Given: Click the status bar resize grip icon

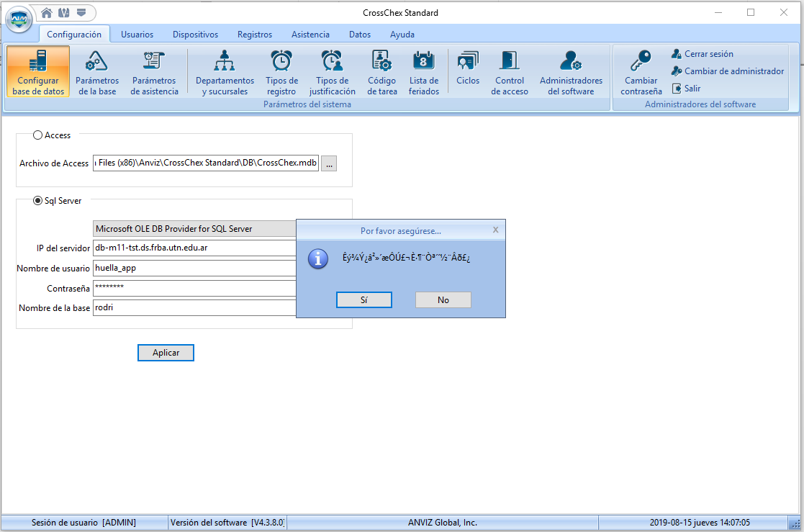Looking at the screenshot, I should tap(795, 524).
